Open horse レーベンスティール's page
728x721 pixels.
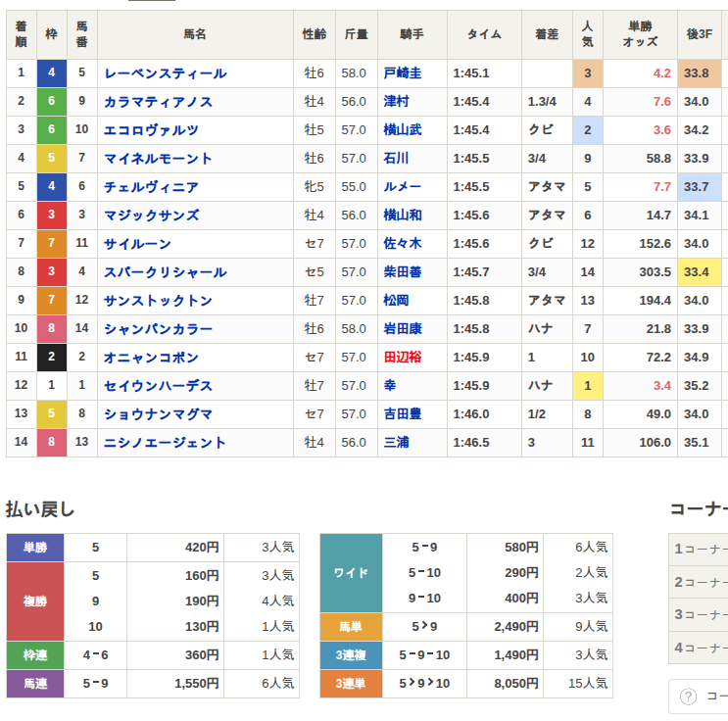tap(165, 73)
